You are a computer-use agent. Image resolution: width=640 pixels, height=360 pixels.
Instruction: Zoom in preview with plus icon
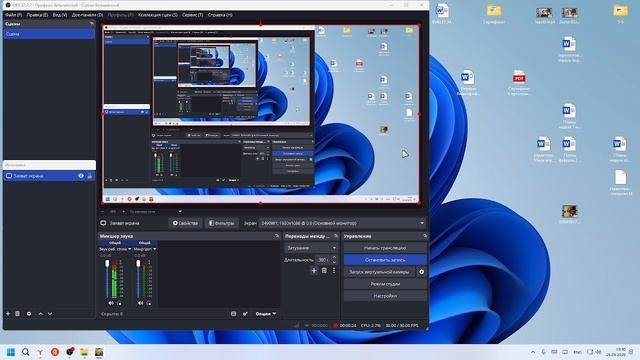tap(124, 211)
